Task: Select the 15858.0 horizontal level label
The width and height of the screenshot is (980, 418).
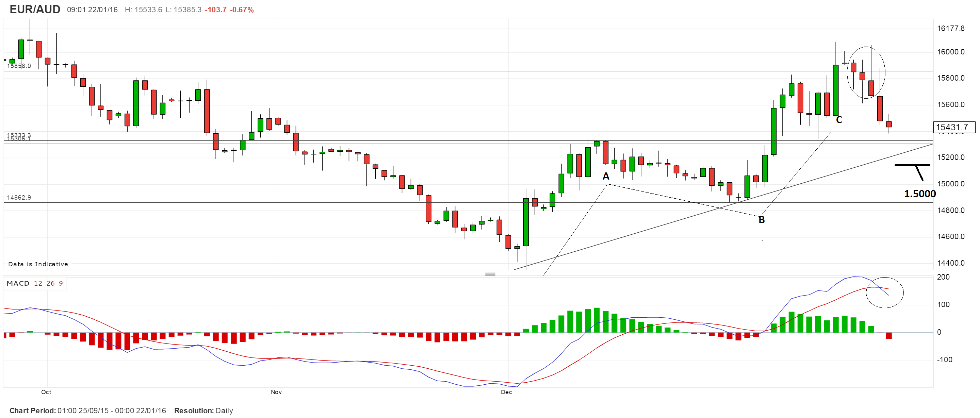Action: click(19, 66)
